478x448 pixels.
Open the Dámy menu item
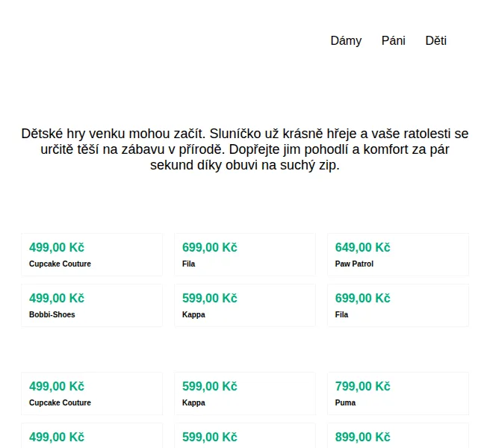[346, 41]
